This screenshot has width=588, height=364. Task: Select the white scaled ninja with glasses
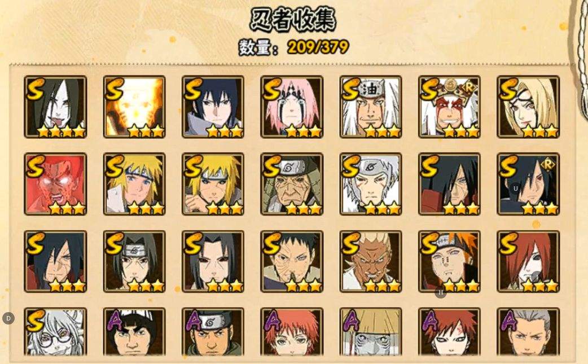coord(55,332)
